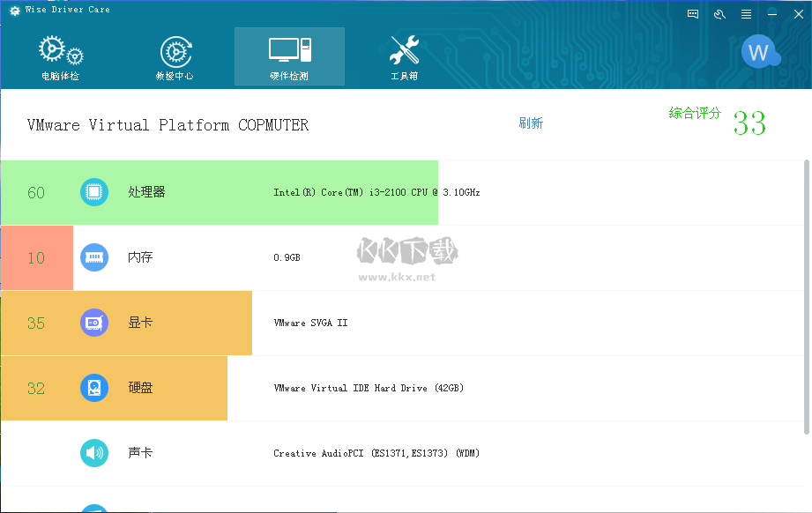Image resolution: width=812 pixels, height=513 pixels.
Task: Select the graphics card (显卡) icon
Action: [94, 323]
